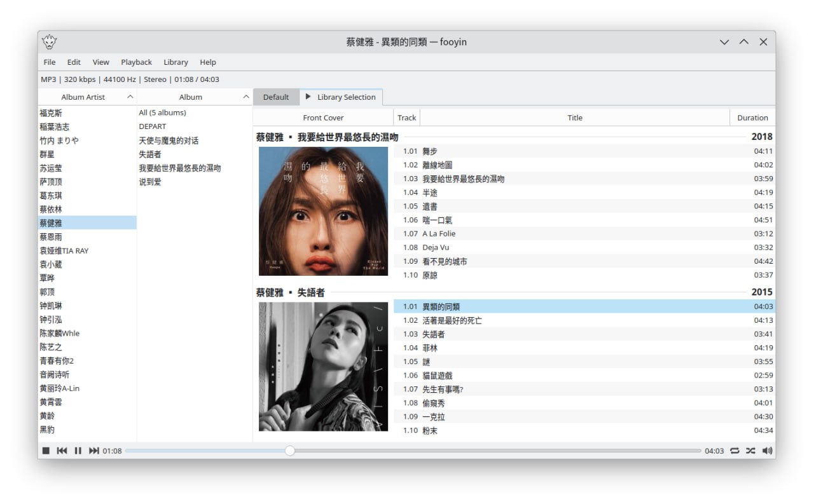Open the Library menu
The height and width of the screenshot is (504, 814).
click(x=176, y=62)
